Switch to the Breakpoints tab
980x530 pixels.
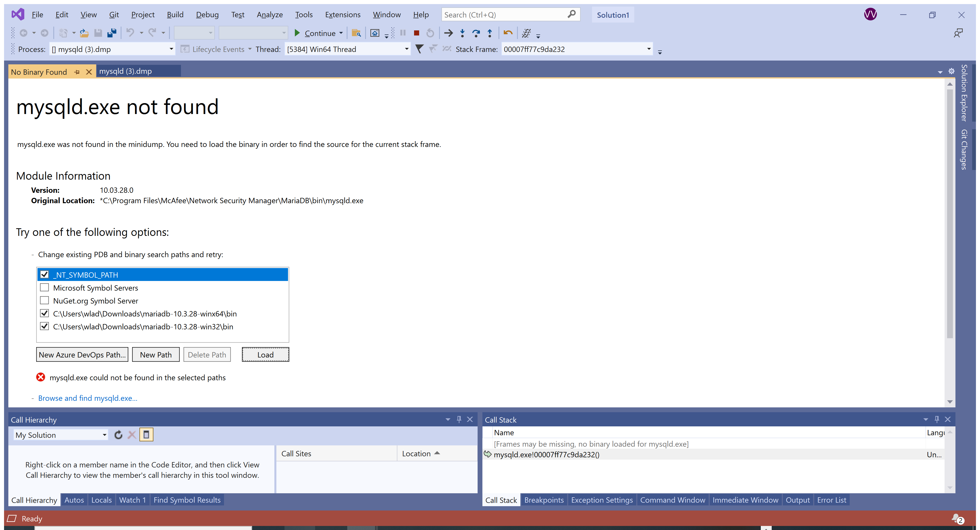click(544, 500)
